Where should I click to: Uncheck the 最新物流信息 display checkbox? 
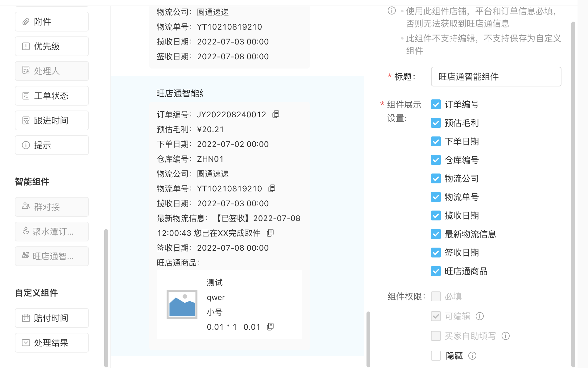tap(436, 234)
